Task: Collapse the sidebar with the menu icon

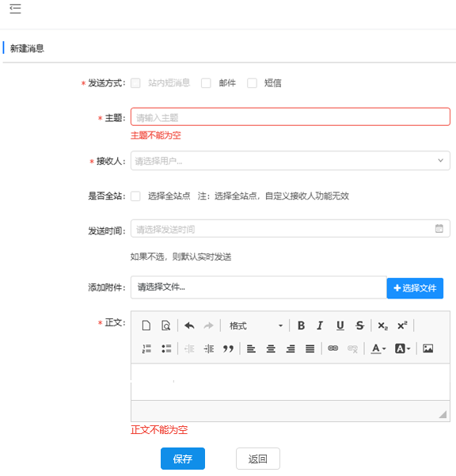Action: 15,9
